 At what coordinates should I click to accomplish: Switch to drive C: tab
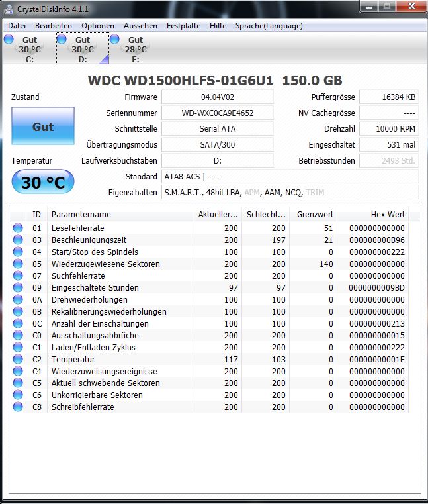pos(30,49)
